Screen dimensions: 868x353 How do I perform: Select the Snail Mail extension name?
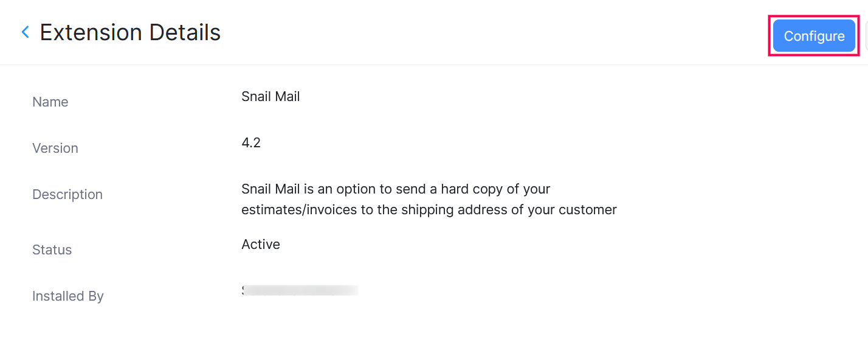270,96
